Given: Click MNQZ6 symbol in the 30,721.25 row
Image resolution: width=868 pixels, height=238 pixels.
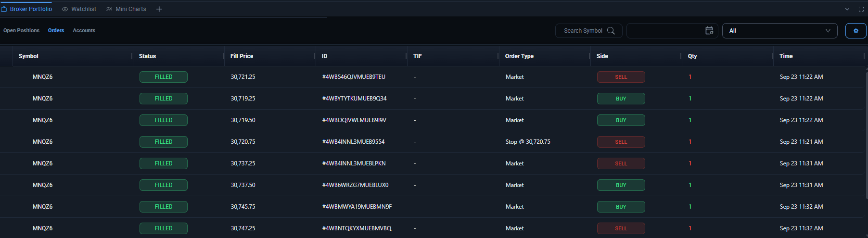Looking at the screenshot, I should (x=42, y=77).
